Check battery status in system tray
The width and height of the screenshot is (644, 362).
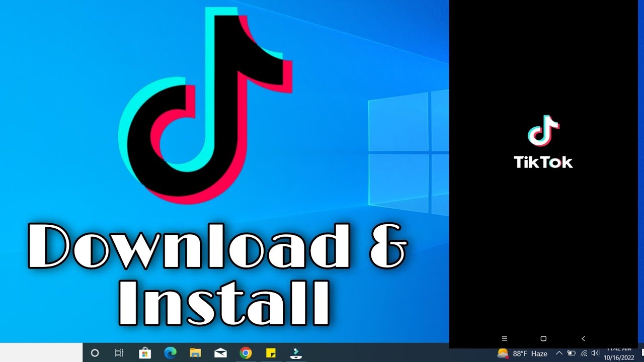pyautogui.click(x=572, y=353)
